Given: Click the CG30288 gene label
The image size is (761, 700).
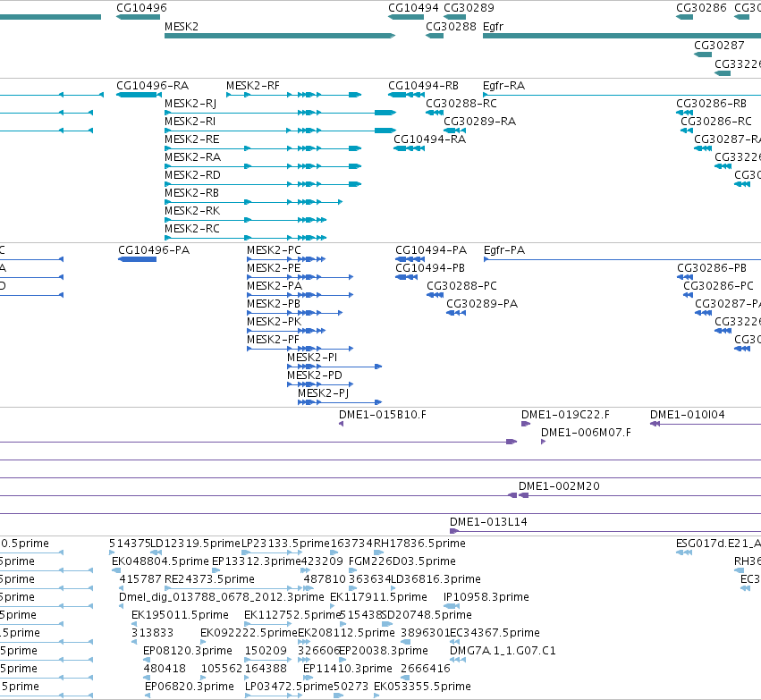Looking at the screenshot, I should (451, 27).
